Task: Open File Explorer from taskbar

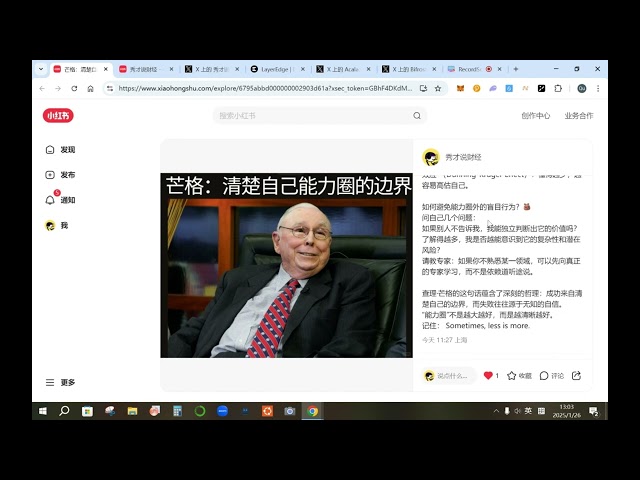Action: (132, 411)
